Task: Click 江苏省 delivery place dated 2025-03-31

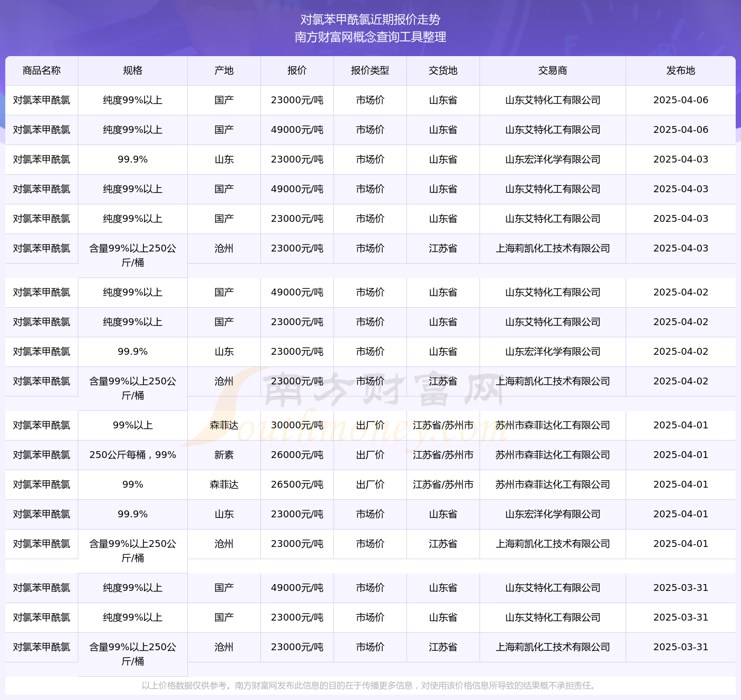Action: 443,647
